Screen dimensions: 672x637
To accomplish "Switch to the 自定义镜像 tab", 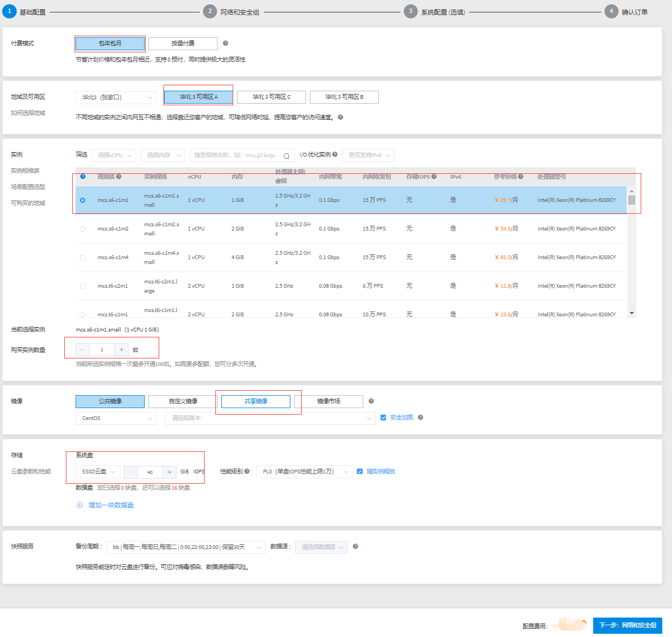I will pos(183,401).
